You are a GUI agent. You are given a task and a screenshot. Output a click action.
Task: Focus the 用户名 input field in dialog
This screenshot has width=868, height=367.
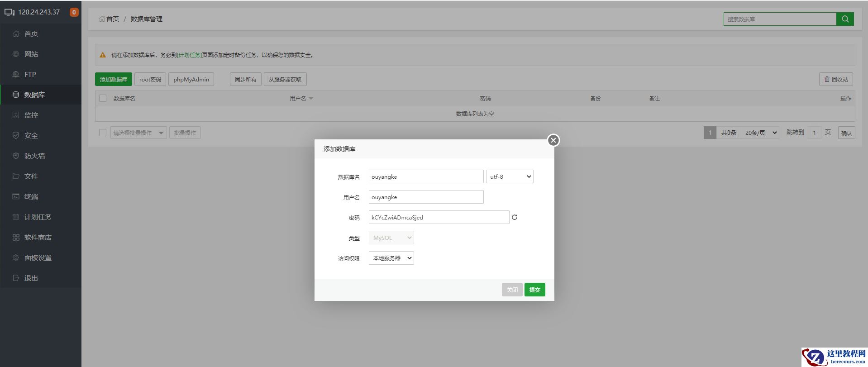pos(426,197)
